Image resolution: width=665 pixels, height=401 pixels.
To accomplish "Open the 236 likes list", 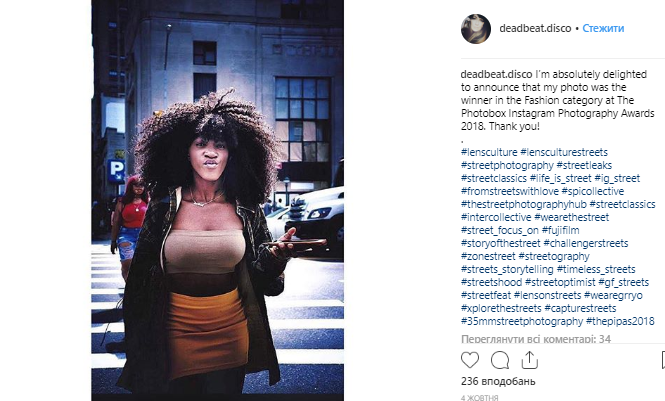I will [498, 381].
